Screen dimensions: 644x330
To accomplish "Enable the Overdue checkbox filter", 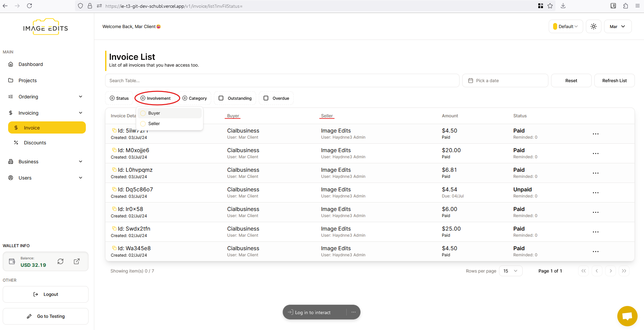I will pos(266,98).
